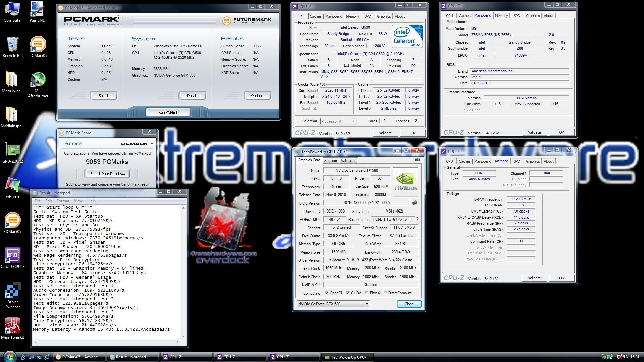Click OK in the Memory CPU-Z window
644x362 pixels.
[x=561, y=278]
